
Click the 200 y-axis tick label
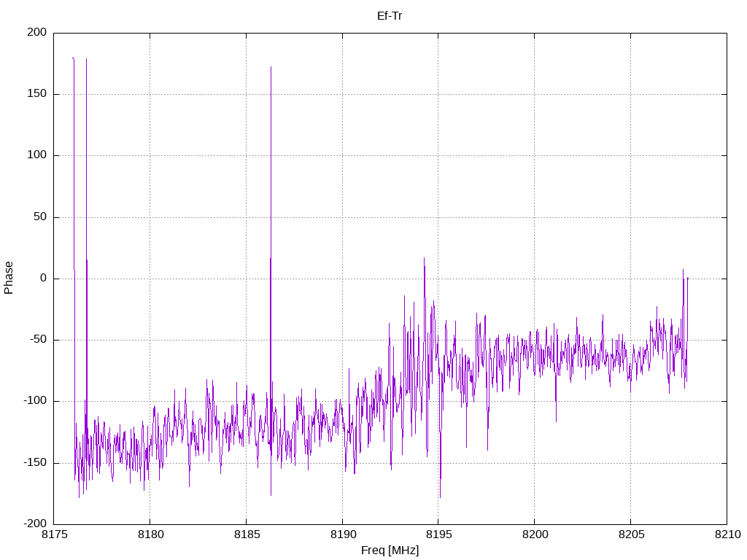pos(37,32)
